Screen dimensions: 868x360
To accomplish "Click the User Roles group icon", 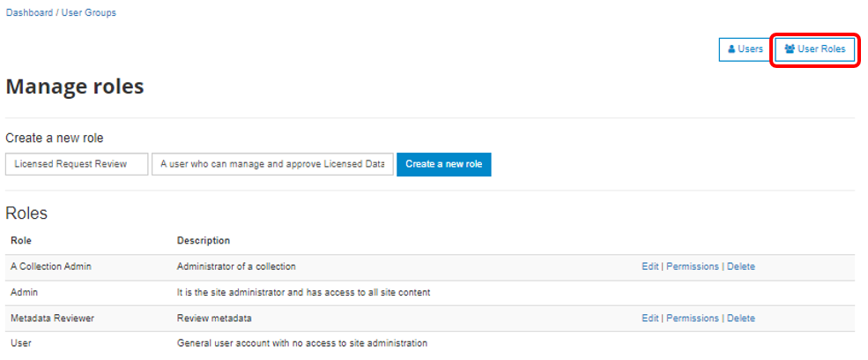I will click(x=790, y=49).
